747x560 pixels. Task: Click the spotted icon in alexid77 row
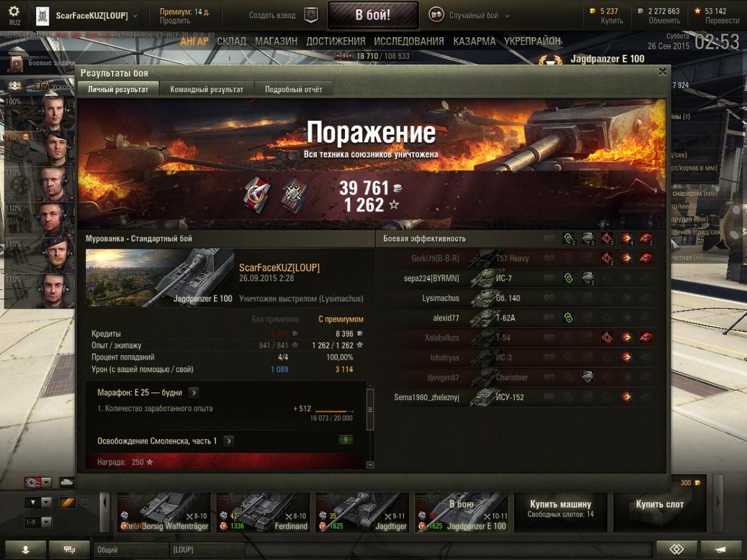pyautogui.click(x=568, y=318)
